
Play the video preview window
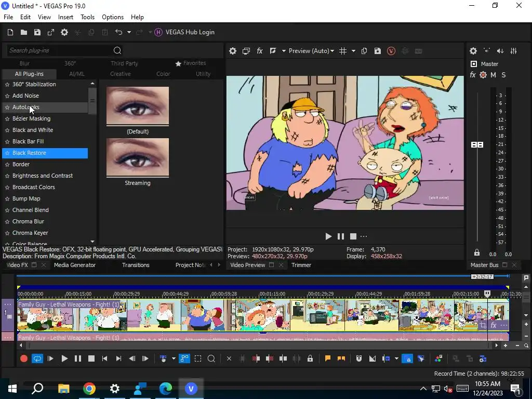328,236
